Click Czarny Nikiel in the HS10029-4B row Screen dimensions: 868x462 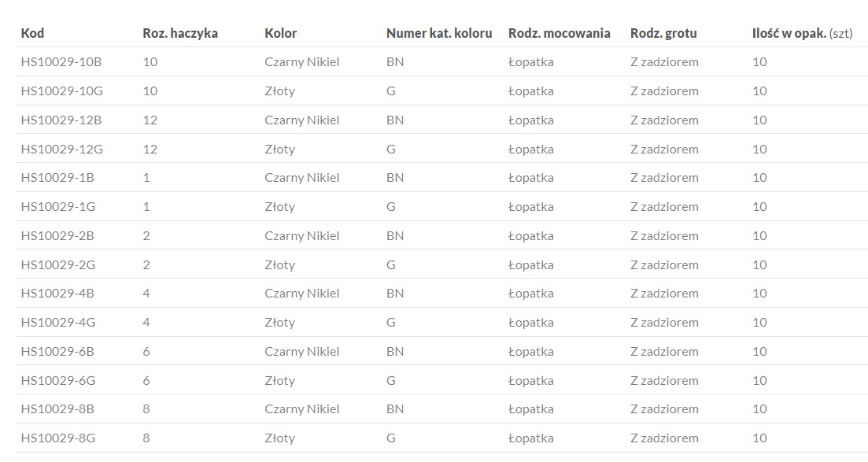(302, 294)
